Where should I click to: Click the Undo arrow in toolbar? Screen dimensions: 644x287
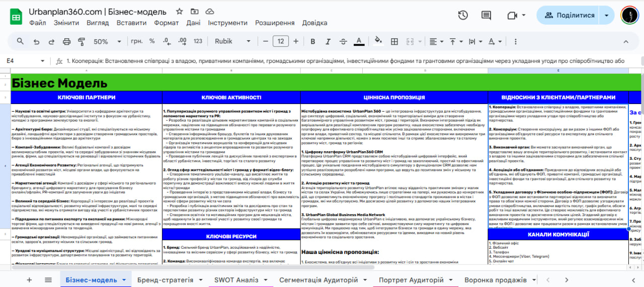pyautogui.click(x=36, y=42)
